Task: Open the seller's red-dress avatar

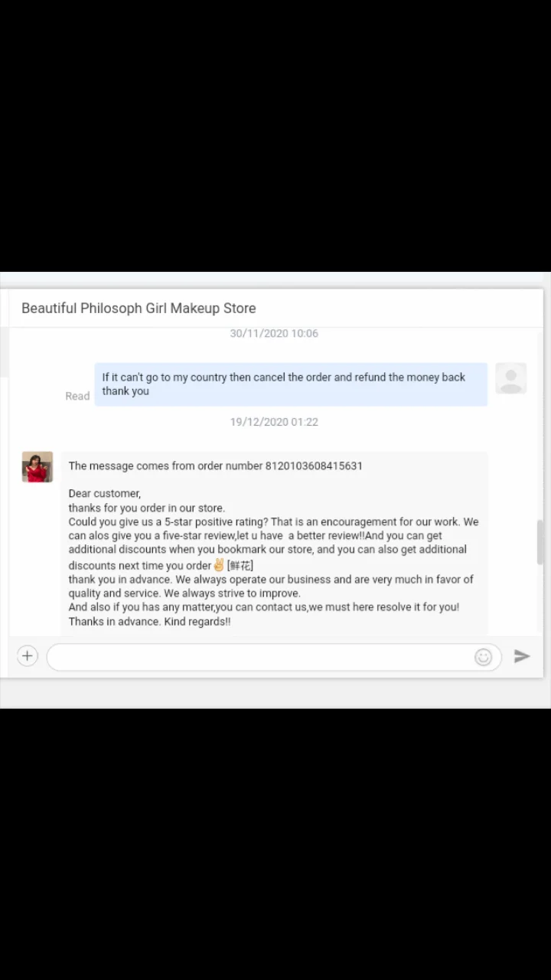Action: point(37,467)
